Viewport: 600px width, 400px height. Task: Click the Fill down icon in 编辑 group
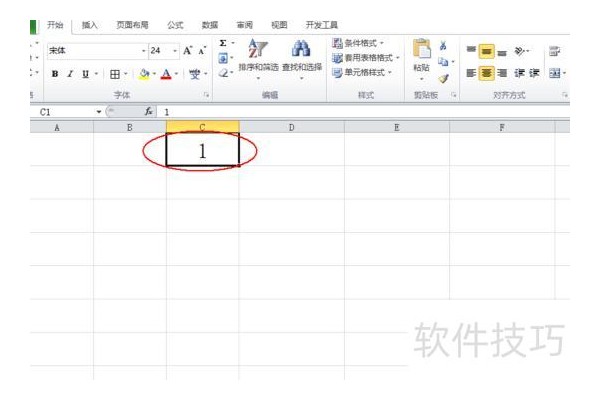click(x=223, y=58)
